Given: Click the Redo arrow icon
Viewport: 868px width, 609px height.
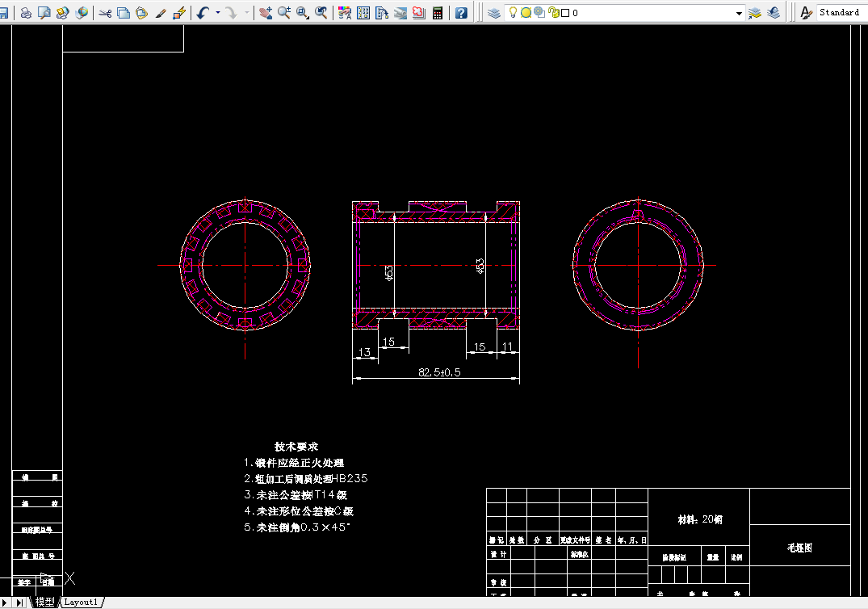Looking at the screenshot, I should point(232,13).
